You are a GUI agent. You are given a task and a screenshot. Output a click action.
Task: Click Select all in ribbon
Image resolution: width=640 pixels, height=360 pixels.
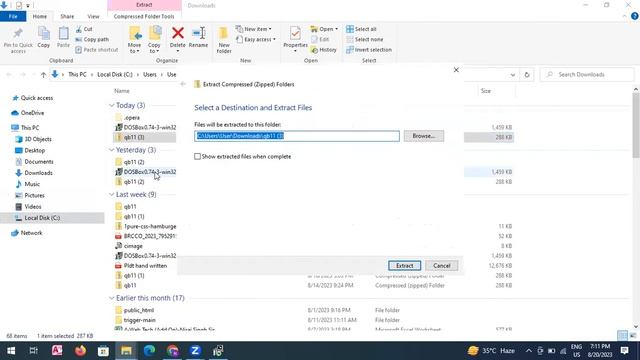coord(361,29)
